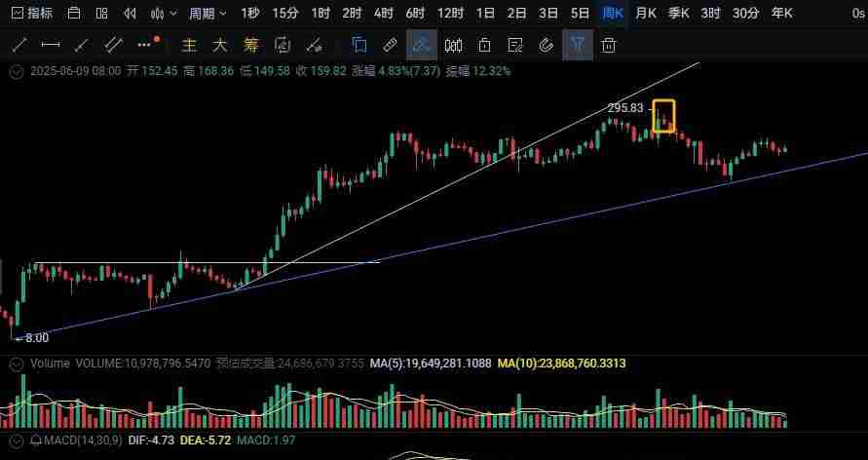Delete drawings with the trash icon
The height and width of the screenshot is (460, 868).
tap(609, 45)
